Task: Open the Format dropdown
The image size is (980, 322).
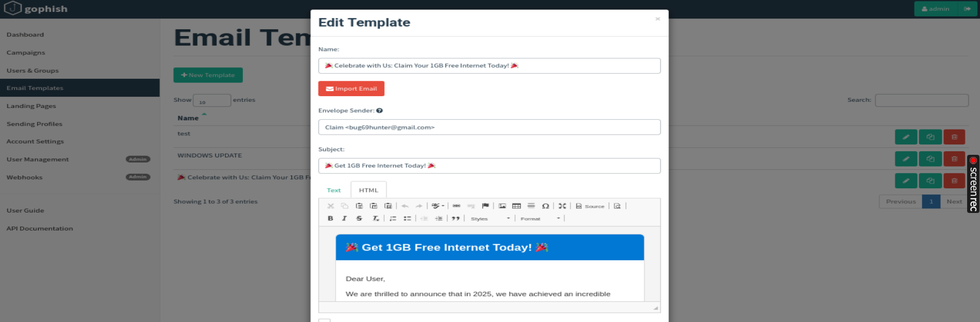Action: tap(540, 219)
